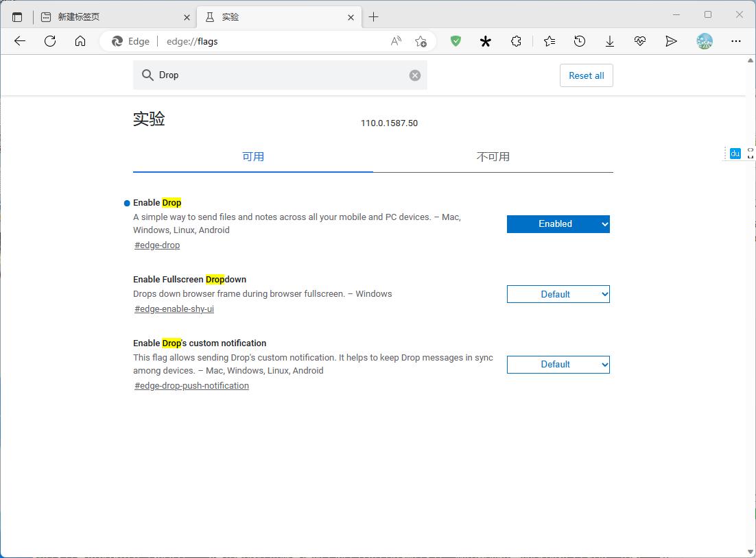This screenshot has height=558, width=756.
Task: Open the Fullscreen Dropdown flag's Default dropdown
Action: pyautogui.click(x=558, y=294)
